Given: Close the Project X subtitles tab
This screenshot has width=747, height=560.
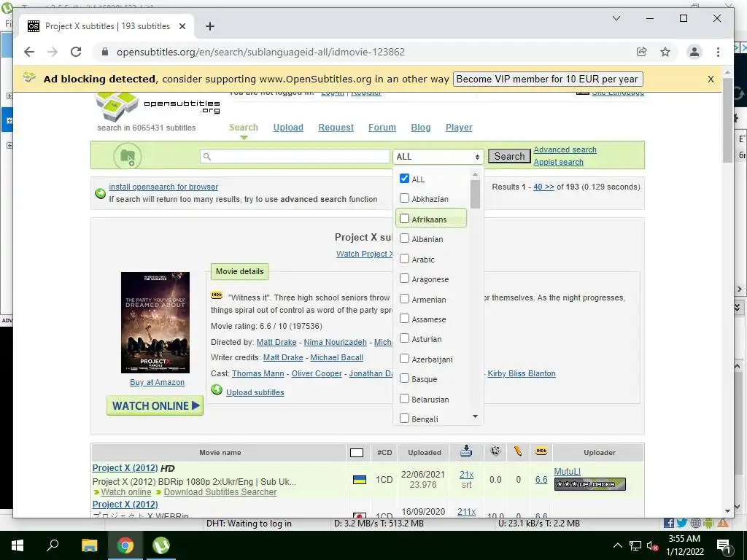Looking at the screenshot, I should [182, 26].
